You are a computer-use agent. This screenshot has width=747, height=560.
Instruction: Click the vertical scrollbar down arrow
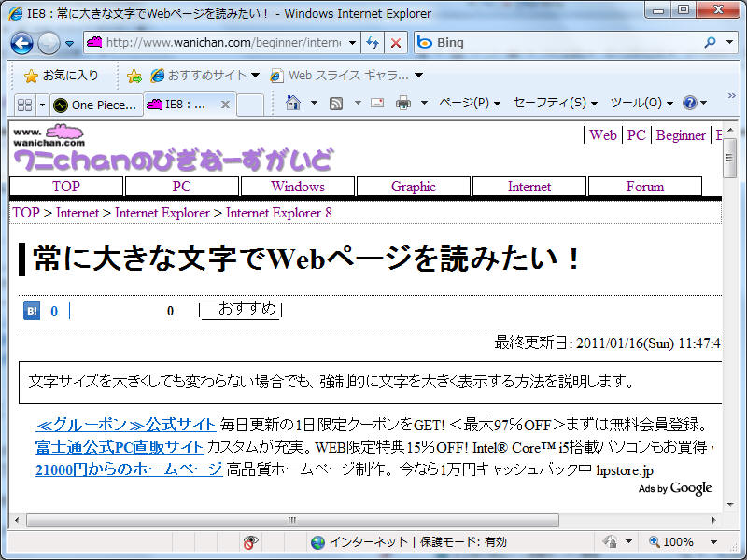(730, 505)
